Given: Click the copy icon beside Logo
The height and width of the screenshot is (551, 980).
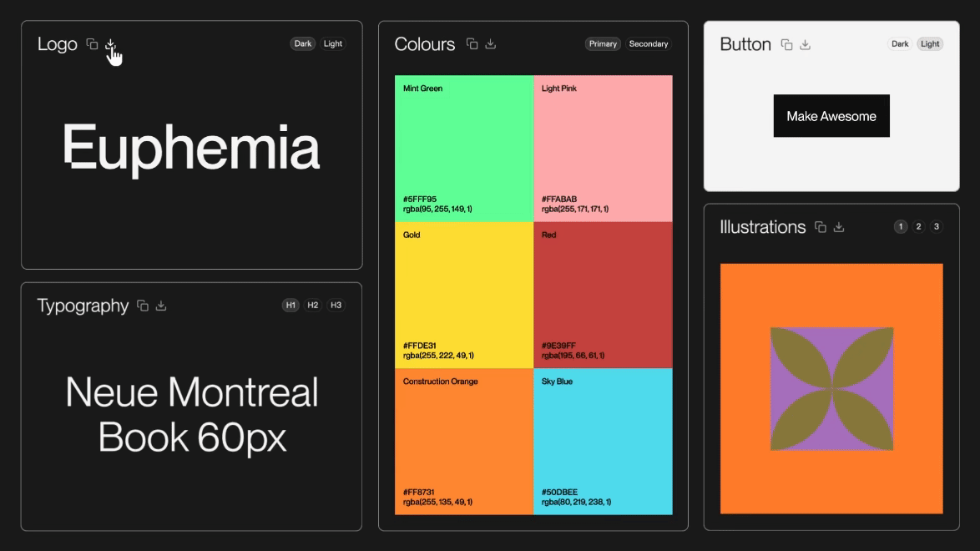Looking at the screenshot, I should pos(93,44).
